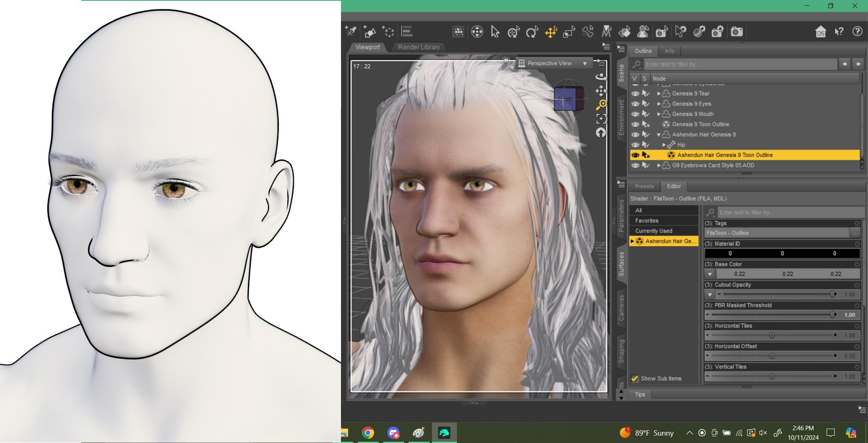Select the Joint Editor bone tool
Screen dimensions: 868x443
coord(588,32)
